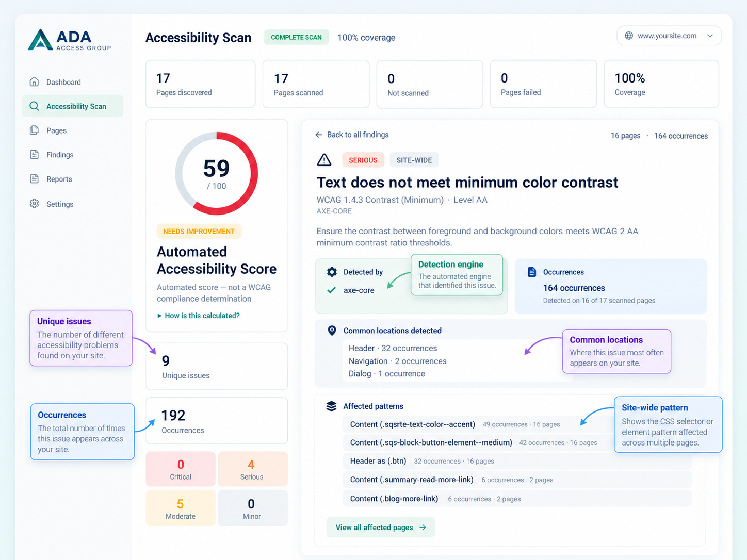Select Content (.blog-more-link) pattern row
Viewport: 747px width, 560px height.
(x=517, y=499)
